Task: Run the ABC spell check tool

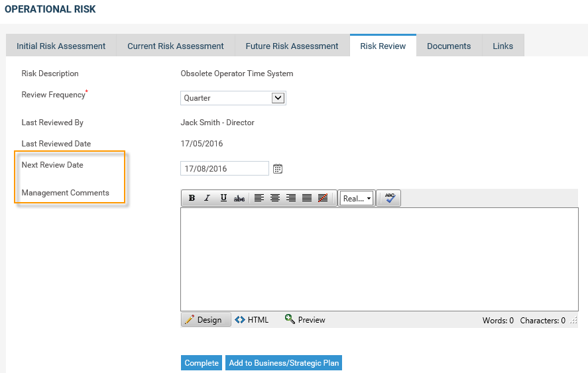Action: (x=389, y=198)
